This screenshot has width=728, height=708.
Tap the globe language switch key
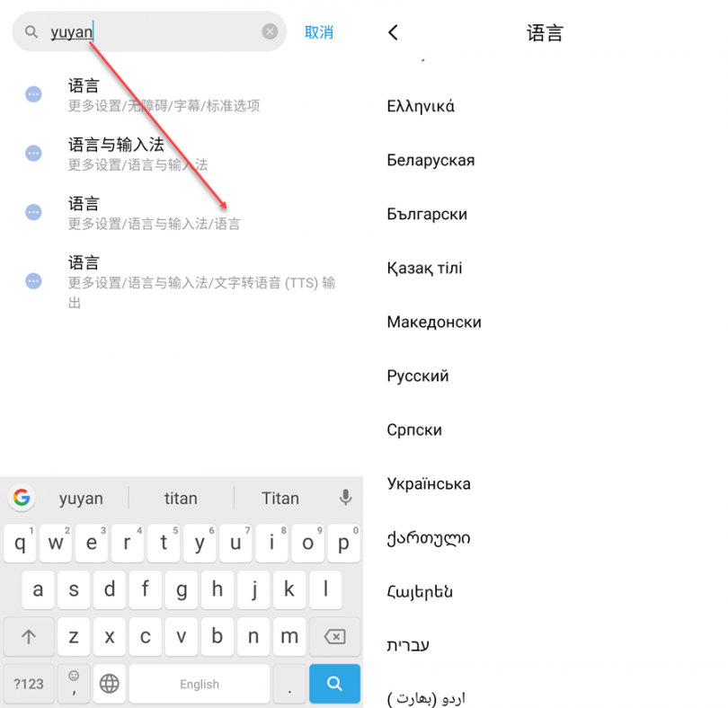pos(110,684)
